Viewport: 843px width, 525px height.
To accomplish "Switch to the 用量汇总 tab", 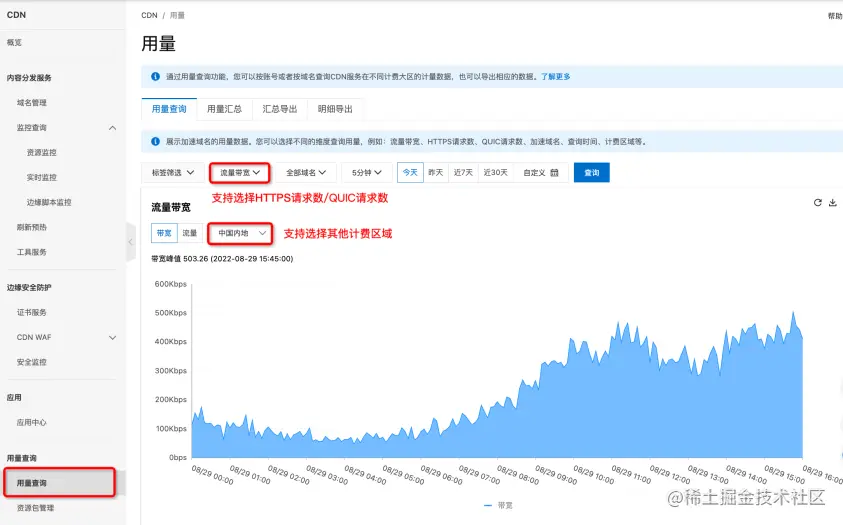I will tap(224, 109).
